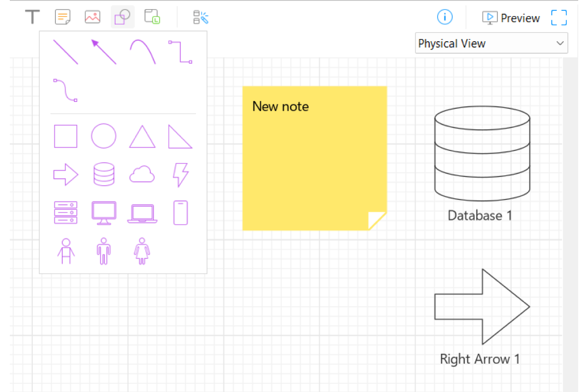Pick the straight line shape
Screen dimensions: 588x392
65,52
